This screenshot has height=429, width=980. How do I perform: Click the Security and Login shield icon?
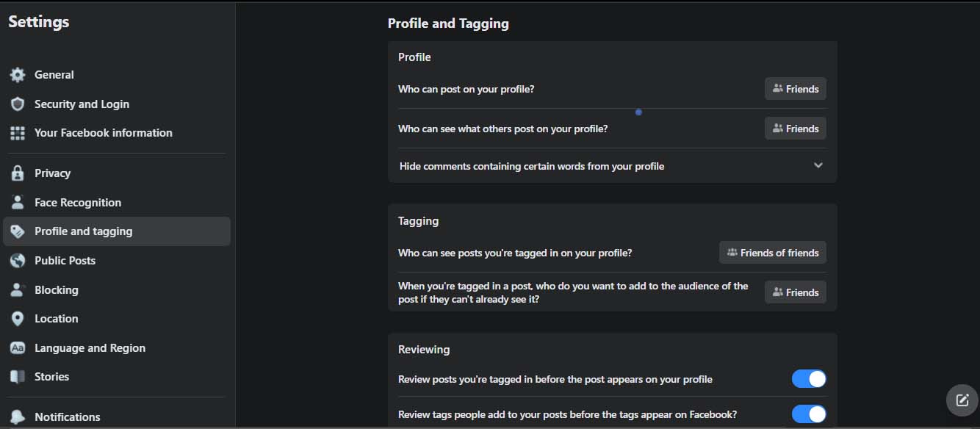click(18, 104)
